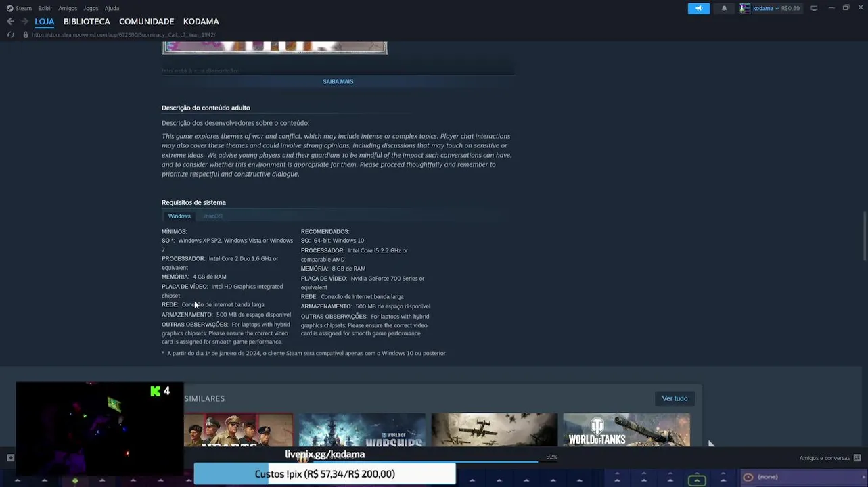Go back with the left arrow

tap(10, 22)
